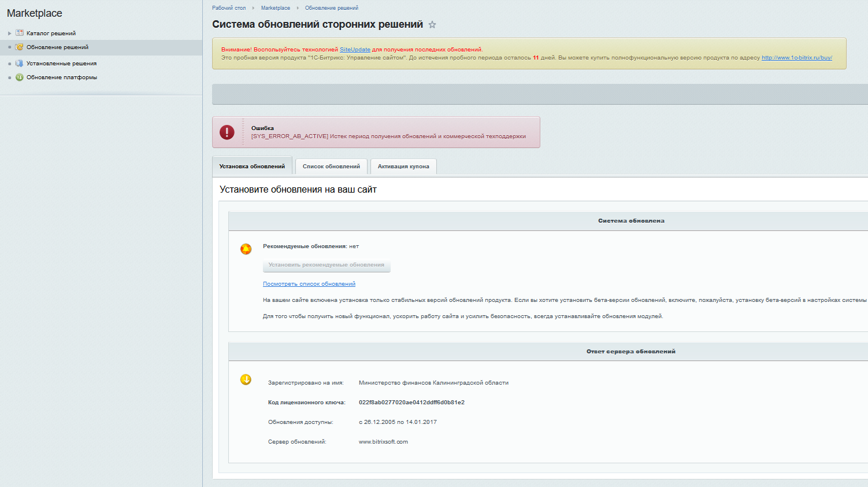Select the Установка обновлений tab
Image resolution: width=868 pixels, height=487 pixels.
click(x=252, y=167)
